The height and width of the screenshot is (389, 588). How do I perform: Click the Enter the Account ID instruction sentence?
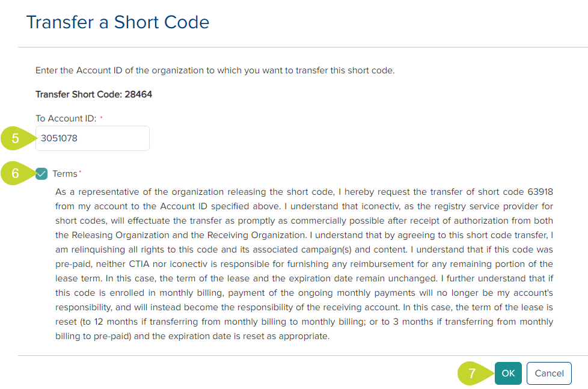215,70
